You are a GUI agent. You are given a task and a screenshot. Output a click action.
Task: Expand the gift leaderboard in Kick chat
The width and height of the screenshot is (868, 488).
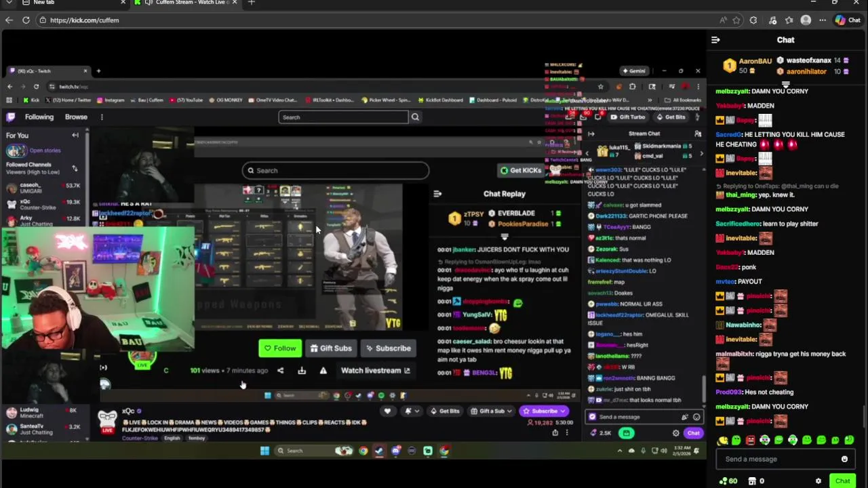[785, 85]
